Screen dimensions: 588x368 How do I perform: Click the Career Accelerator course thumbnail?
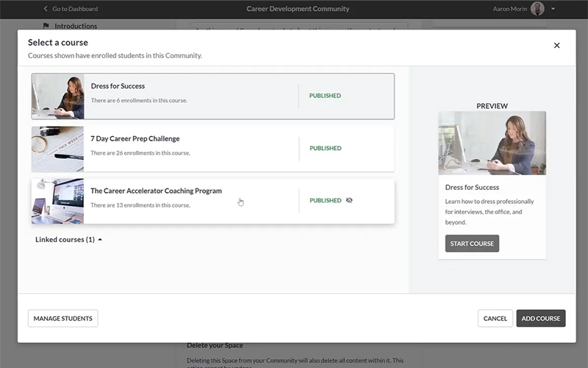point(57,201)
